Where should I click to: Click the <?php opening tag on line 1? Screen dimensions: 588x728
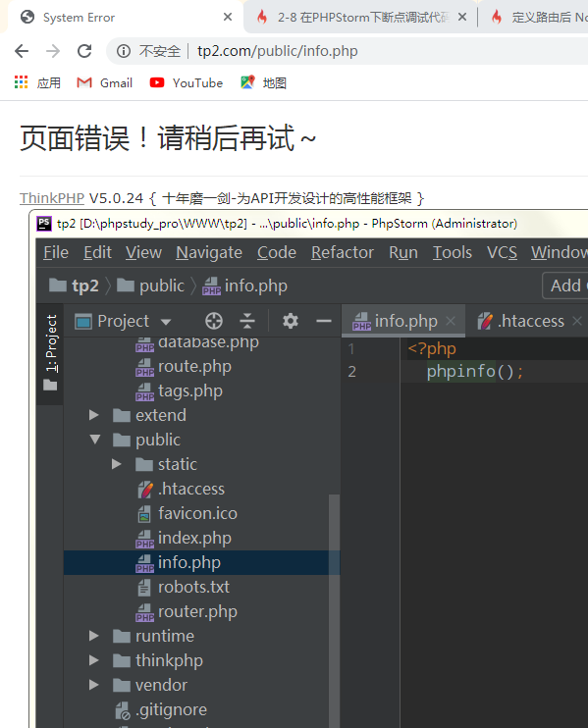pyautogui.click(x=432, y=348)
